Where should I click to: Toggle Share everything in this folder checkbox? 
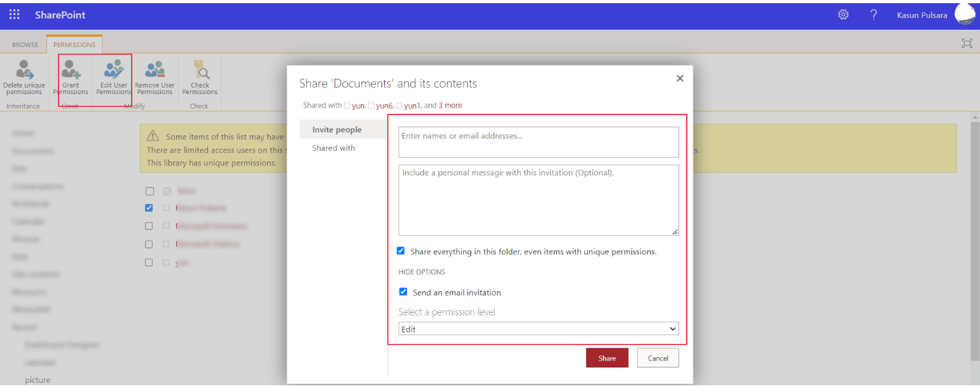pyautogui.click(x=401, y=251)
